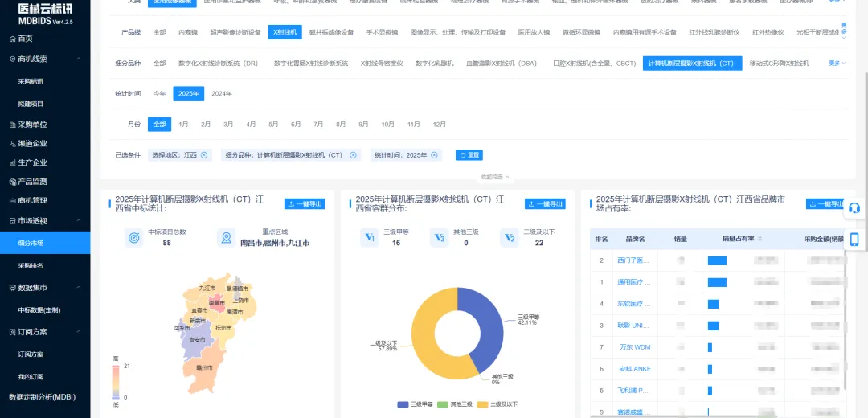Select 全部 in the 月份 row
The image size is (868, 418).
[x=159, y=125]
